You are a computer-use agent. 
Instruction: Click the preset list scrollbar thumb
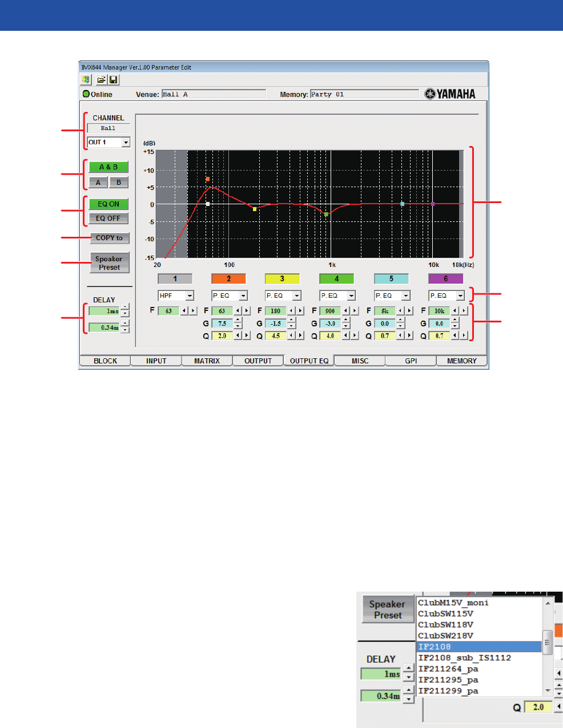point(547,642)
